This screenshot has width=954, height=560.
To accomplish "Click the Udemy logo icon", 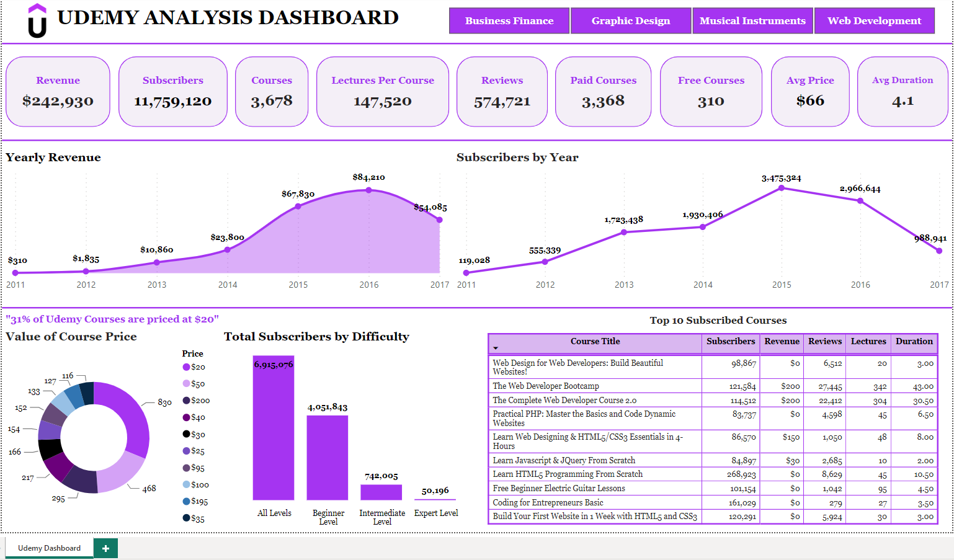I will 37,21.
